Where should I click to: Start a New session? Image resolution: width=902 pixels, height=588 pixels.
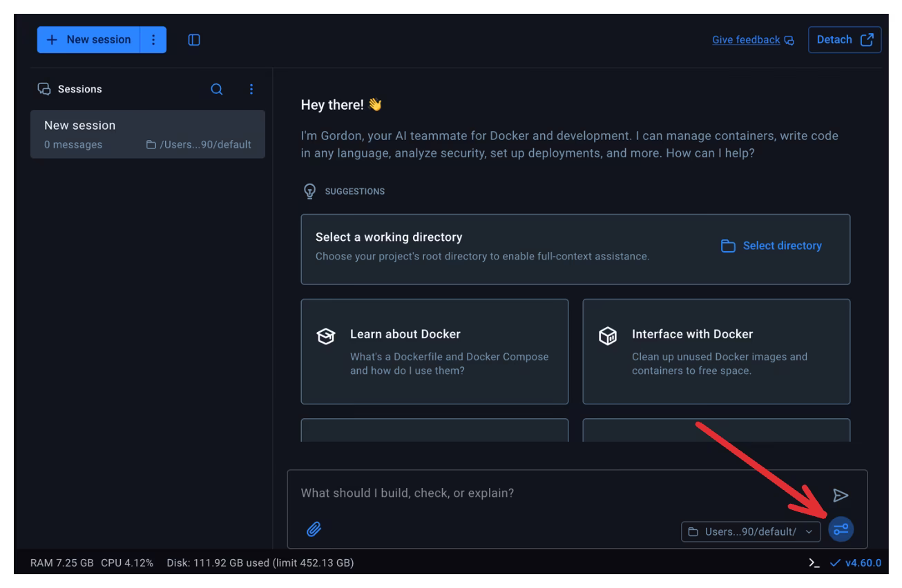(88, 39)
